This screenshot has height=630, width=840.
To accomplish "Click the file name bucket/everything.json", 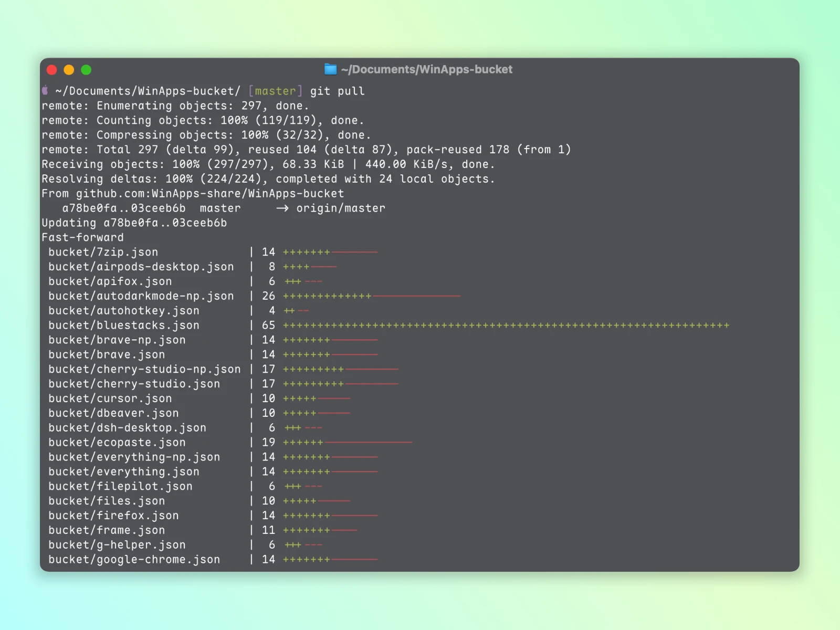I will pyautogui.click(x=124, y=472).
